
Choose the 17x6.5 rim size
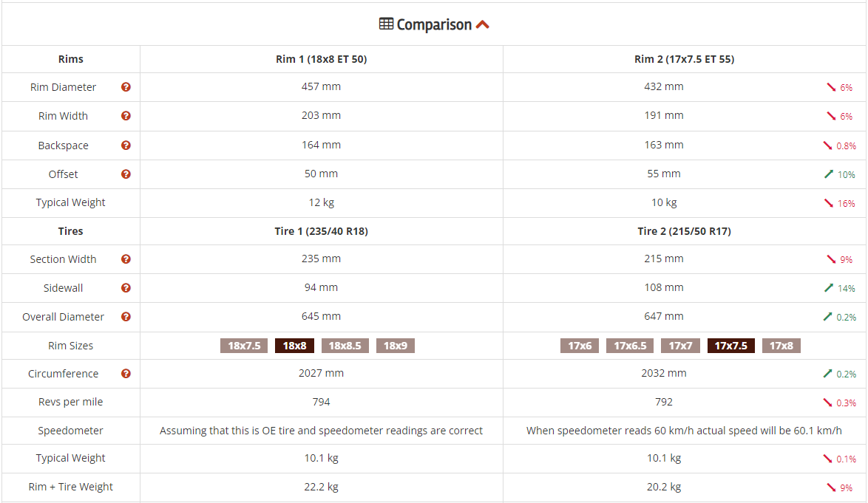(x=629, y=346)
